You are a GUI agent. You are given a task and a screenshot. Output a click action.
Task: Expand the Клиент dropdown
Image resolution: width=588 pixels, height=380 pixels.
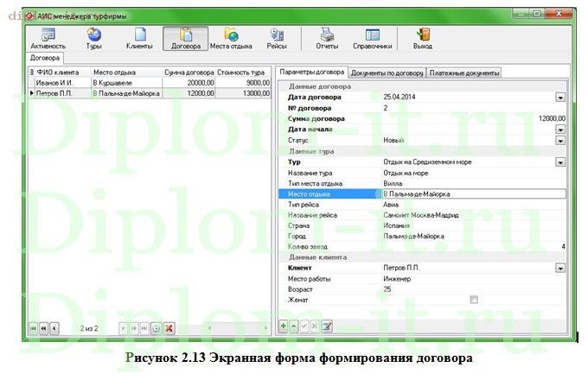[x=560, y=268]
